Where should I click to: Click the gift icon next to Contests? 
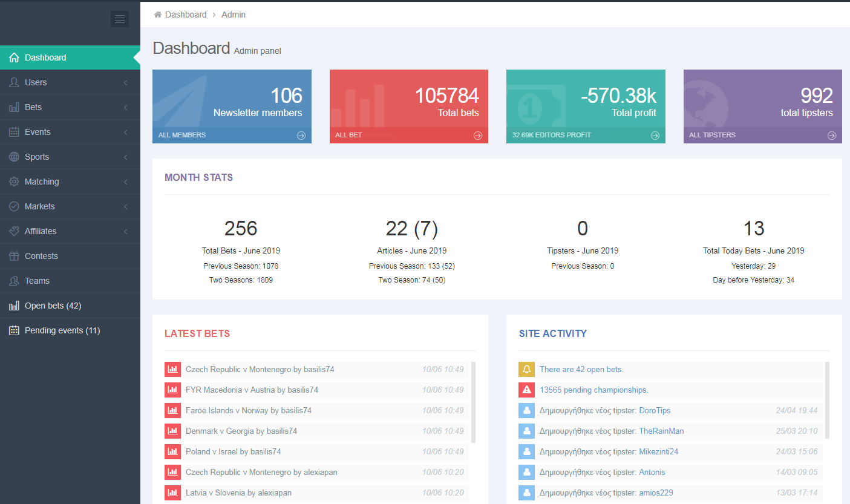(14, 256)
